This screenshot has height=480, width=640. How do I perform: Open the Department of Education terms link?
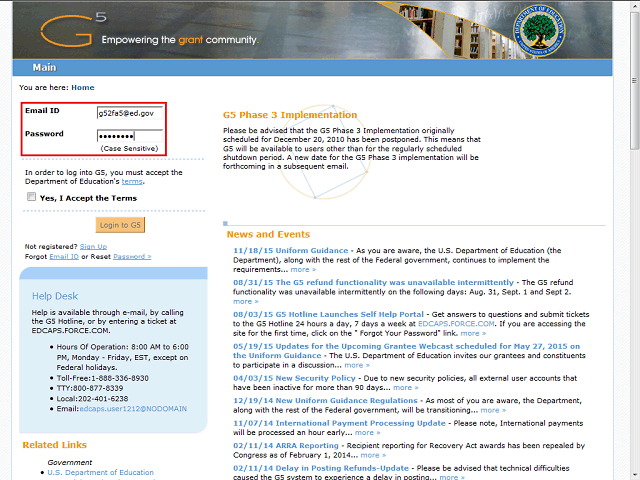point(132,182)
